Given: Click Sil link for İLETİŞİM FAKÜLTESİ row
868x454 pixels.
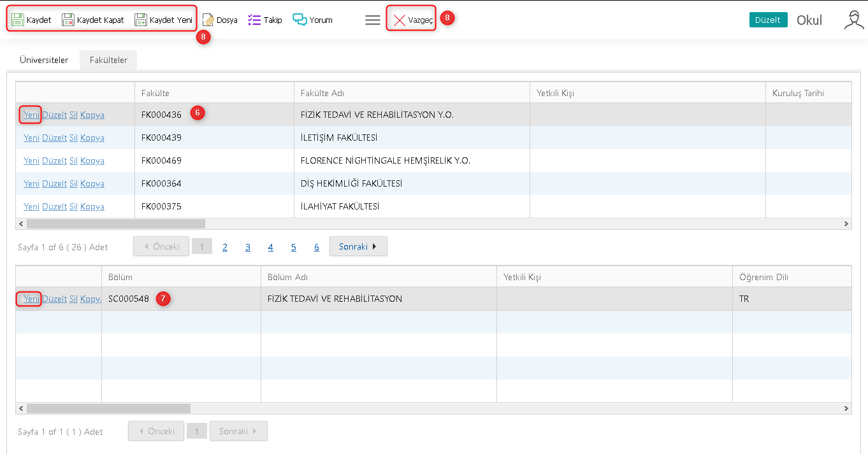Looking at the screenshot, I should (73, 138).
